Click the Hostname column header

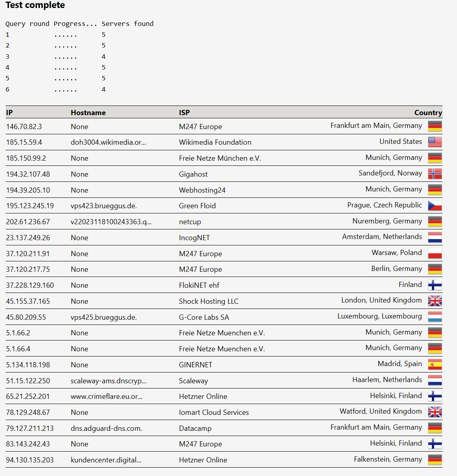coord(88,113)
